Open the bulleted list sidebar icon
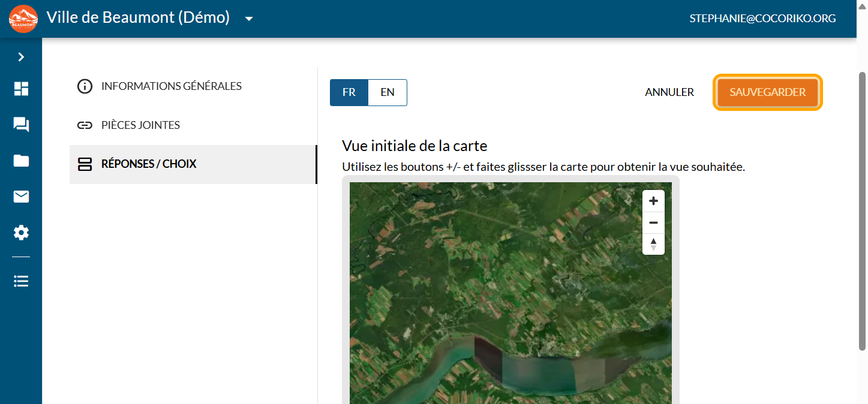The image size is (868, 404). (x=21, y=281)
